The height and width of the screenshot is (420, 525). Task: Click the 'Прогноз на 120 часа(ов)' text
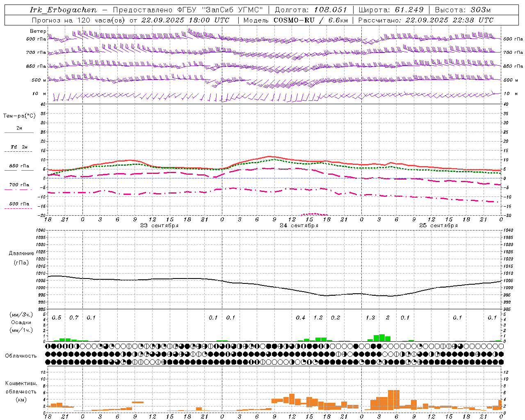tap(79, 20)
